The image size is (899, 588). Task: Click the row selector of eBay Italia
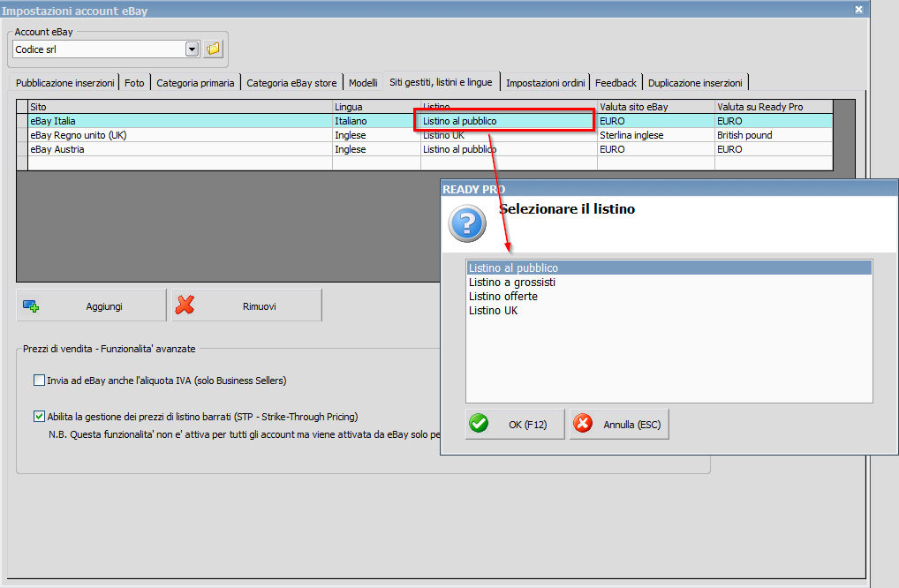click(22, 121)
